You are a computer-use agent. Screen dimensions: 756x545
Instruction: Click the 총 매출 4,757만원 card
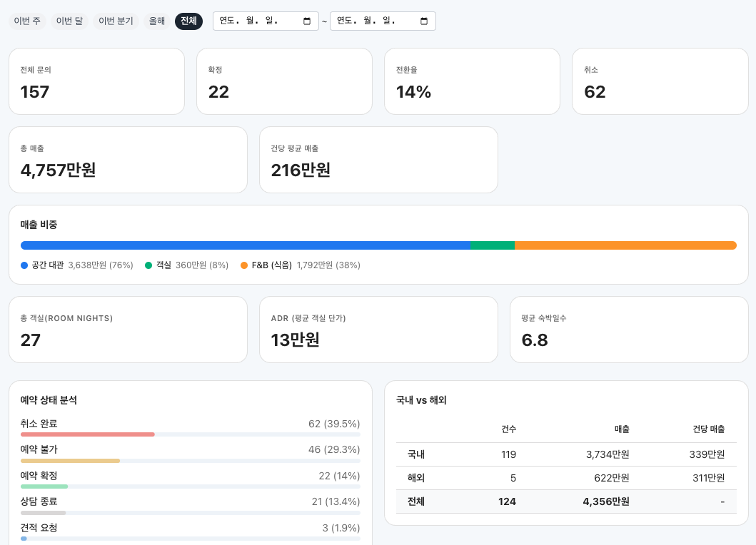[128, 160]
